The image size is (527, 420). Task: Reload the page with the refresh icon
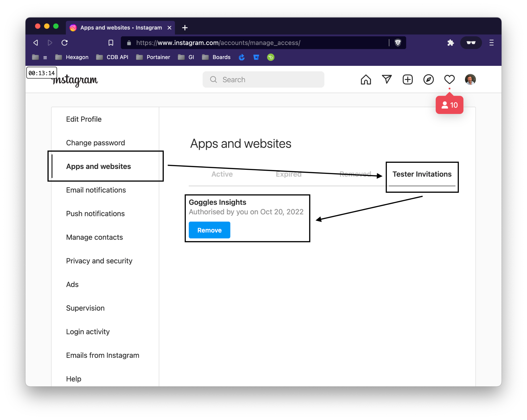65,43
